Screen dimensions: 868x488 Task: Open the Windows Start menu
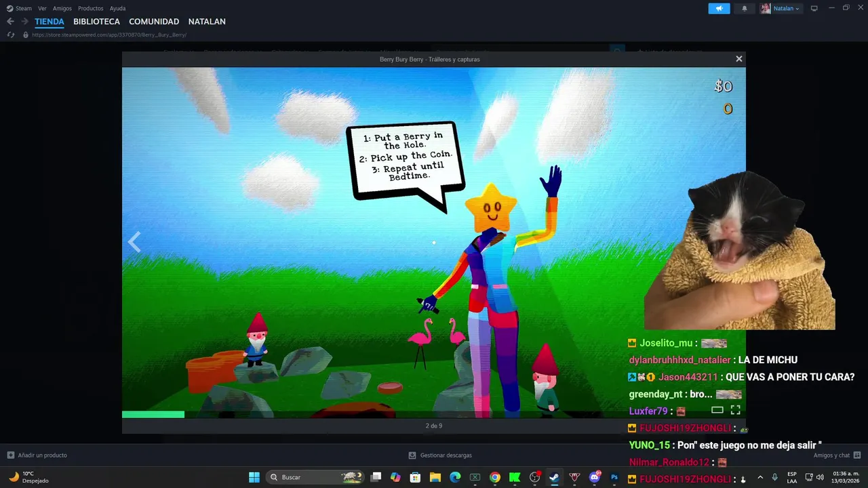pyautogui.click(x=254, y=477)
